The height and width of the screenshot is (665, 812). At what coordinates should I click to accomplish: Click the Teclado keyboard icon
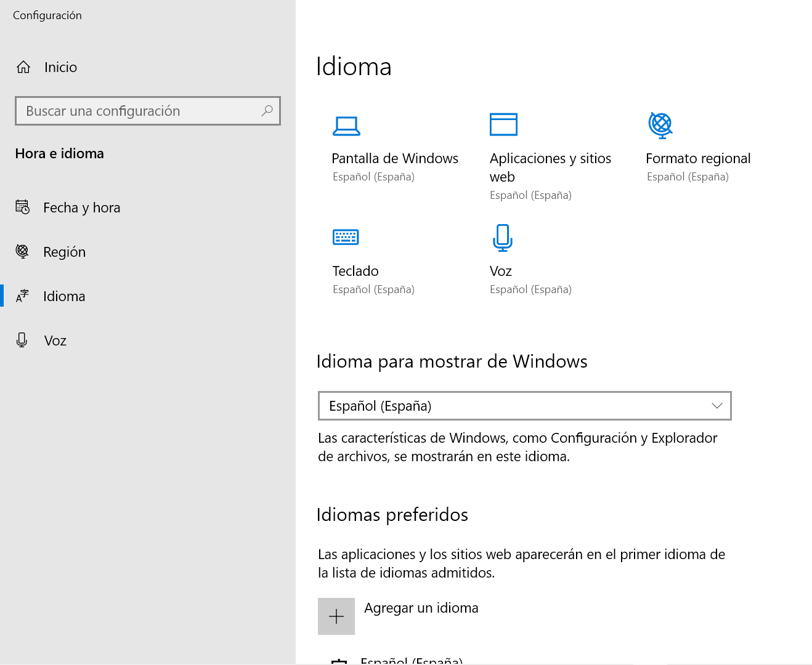tap(346, 237)
